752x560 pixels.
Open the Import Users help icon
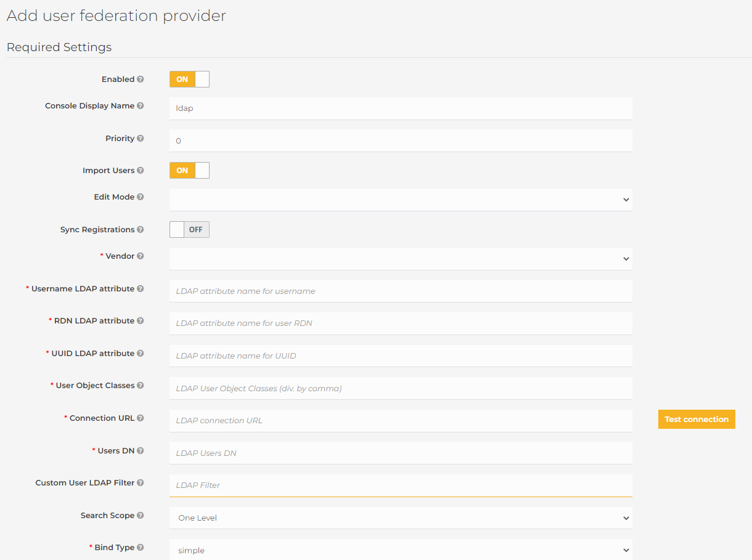[x=142, y=170]
